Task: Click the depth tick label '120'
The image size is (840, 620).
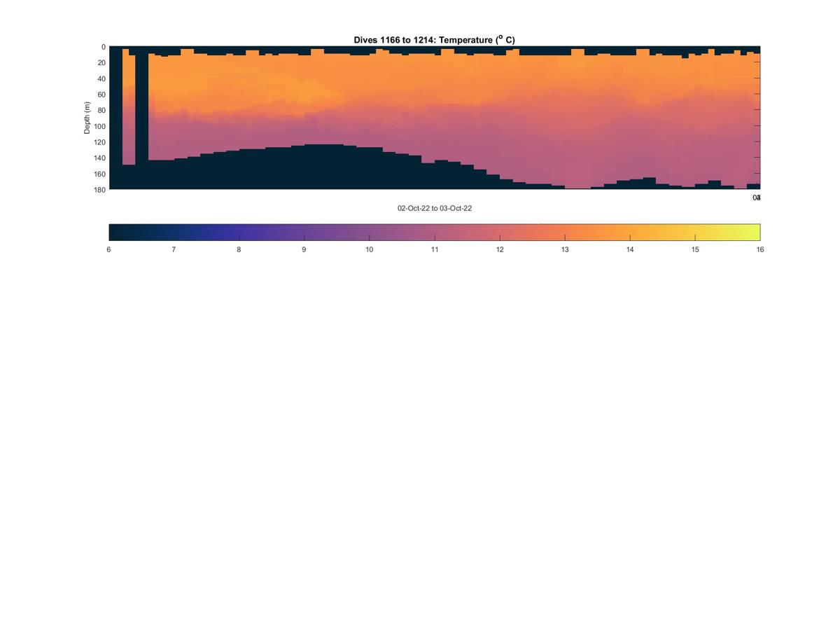Action: tap(99, 142)
